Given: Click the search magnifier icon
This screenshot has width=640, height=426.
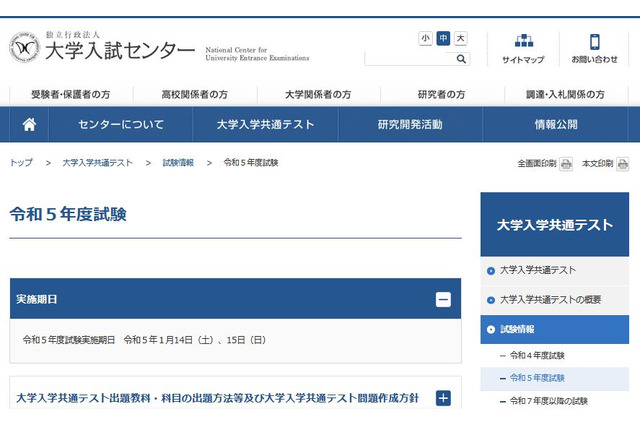Looking at the screenshot, I should coord(461,59).
